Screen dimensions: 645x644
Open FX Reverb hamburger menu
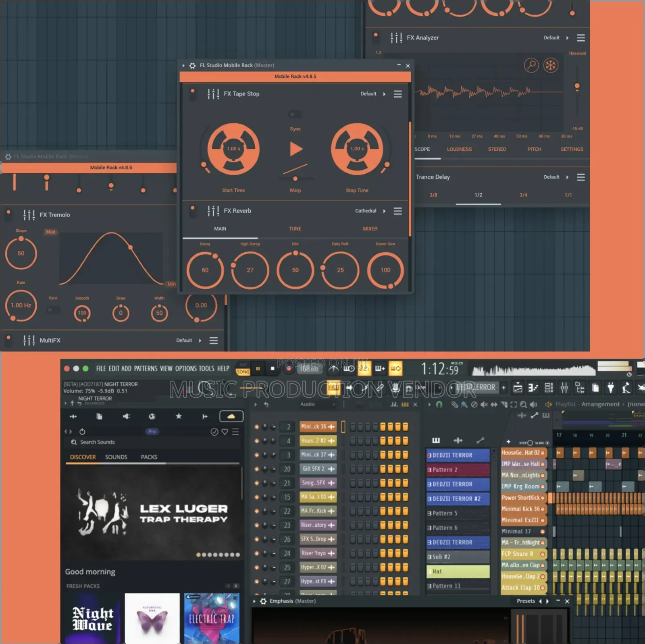pos(398,211)
